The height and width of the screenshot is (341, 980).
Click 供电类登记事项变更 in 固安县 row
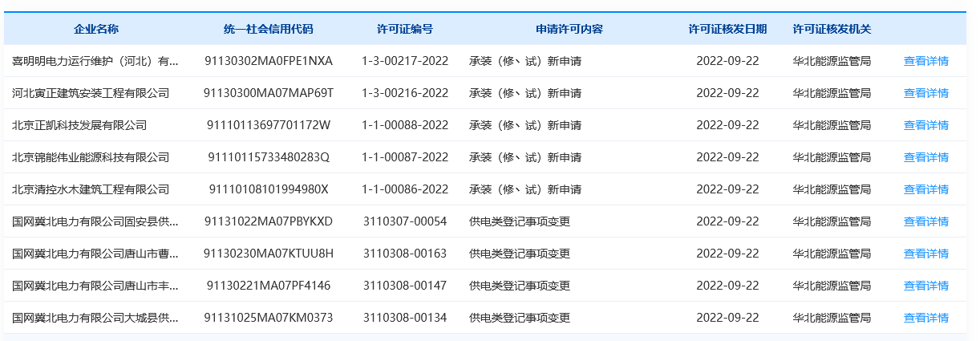click(x=520, y=221)
